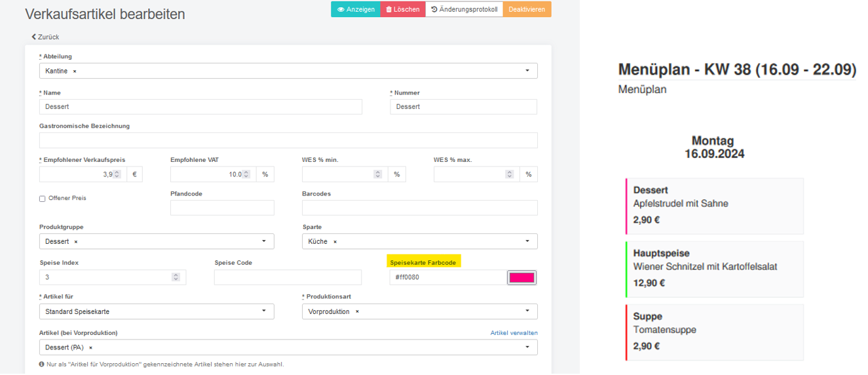The width and height of the screenshot is (868, 375).
Task: Click the Speisekarte Farbcode pink color swatch
Action: (x=521, y=277)
